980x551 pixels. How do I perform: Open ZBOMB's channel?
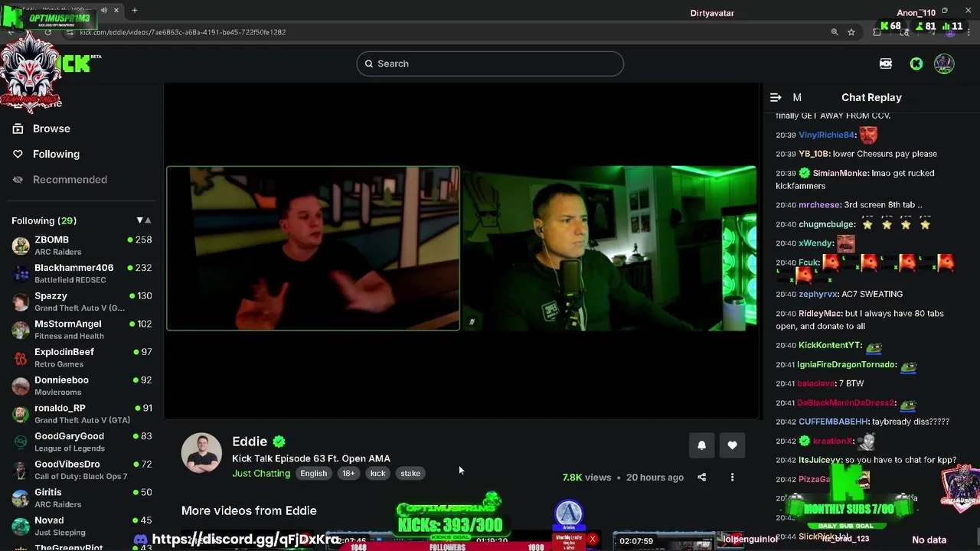click(81, 246)
